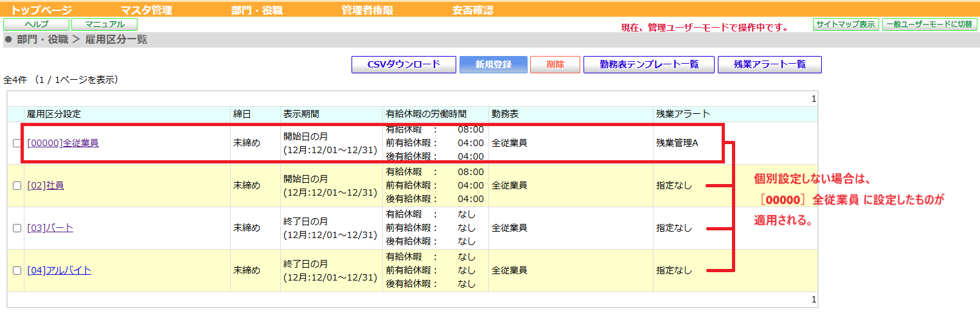
Task: Open the トップページ menu
Action: point(42,10)
